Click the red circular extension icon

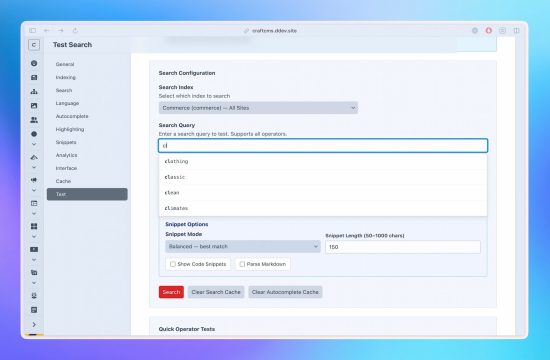[489, 31]
